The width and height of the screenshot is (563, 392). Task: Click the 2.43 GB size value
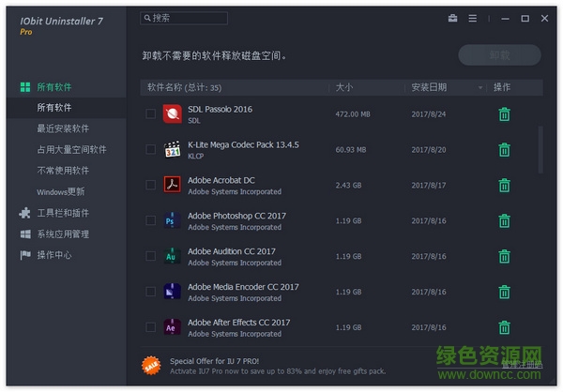tap(348, 186)
